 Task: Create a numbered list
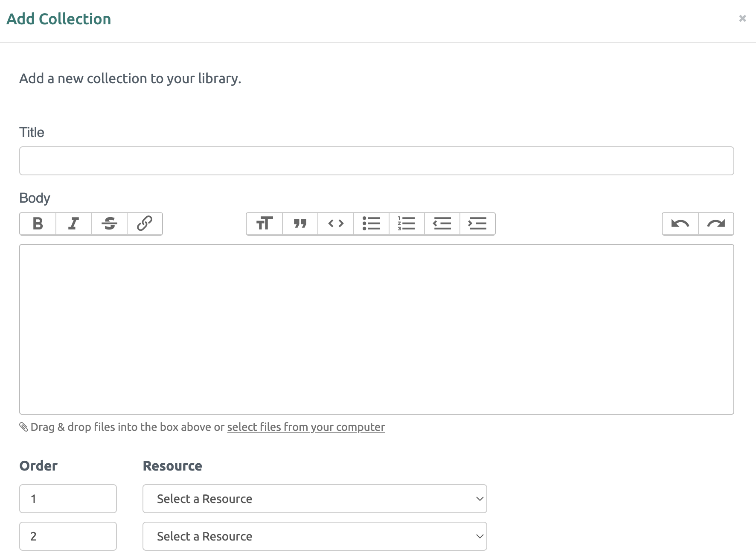click(407, 224)
